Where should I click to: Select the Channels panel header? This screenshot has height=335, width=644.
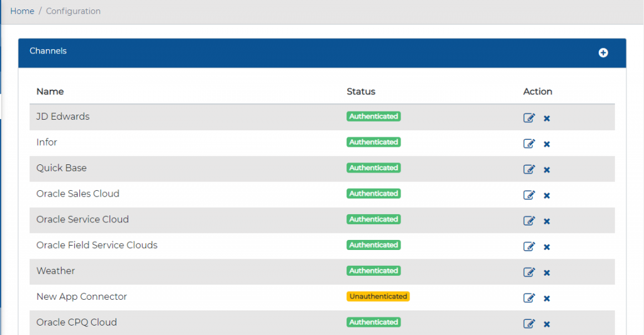point(48,51)
